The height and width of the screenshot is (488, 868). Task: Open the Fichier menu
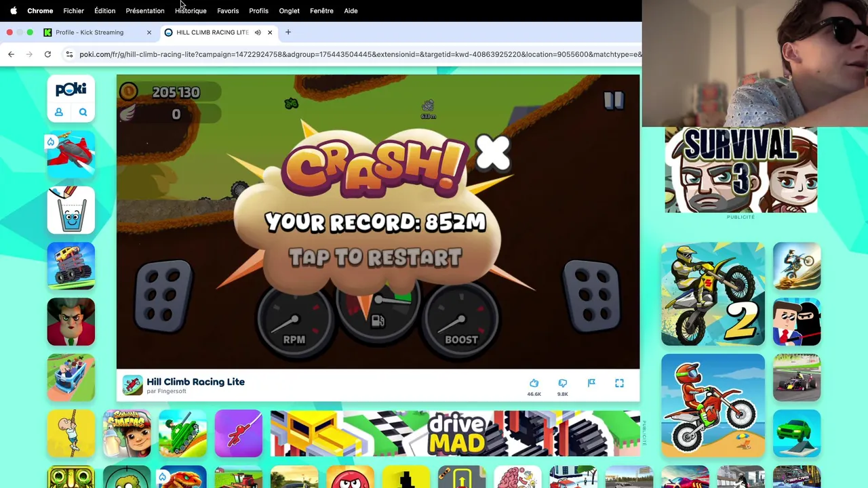(73, 11)
